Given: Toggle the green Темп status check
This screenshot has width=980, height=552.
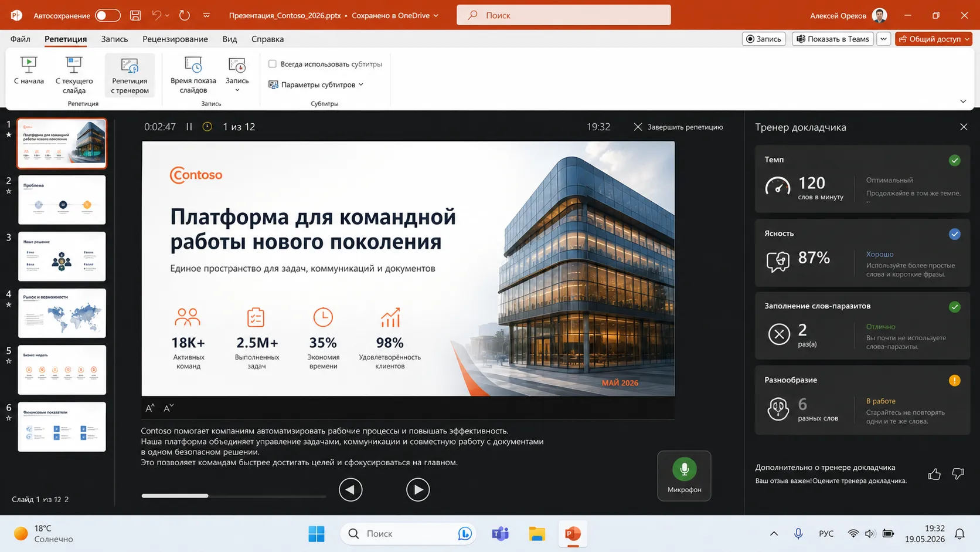Looking at the screenshot, I should pos(955,160).
